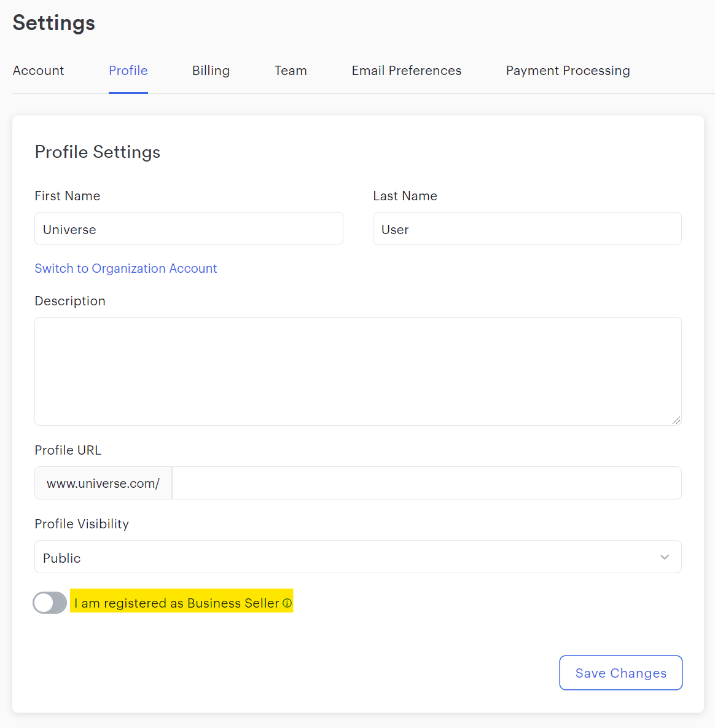Image resolution: width=715 pixels, height=728 pixels.
Task: Click the Business Seller info icon
Action: point(287,603)
